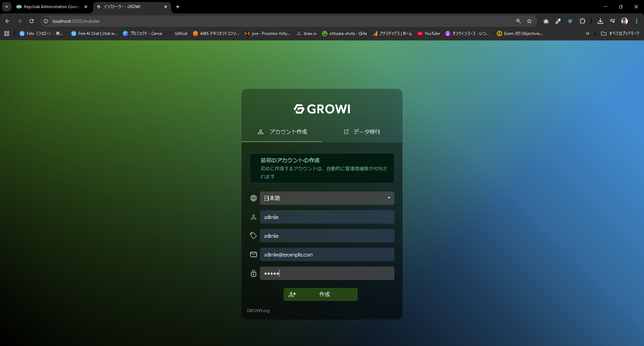644x346 pixels.
Task: Go back in browser history
Action: [x=7, y=21]
